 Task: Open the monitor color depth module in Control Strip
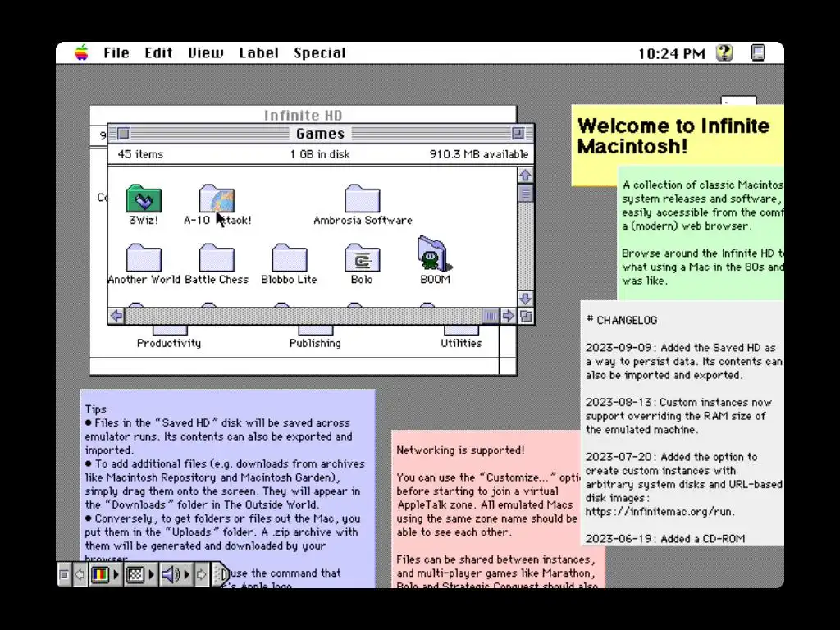pyautogui.click(x=104, y=575)
